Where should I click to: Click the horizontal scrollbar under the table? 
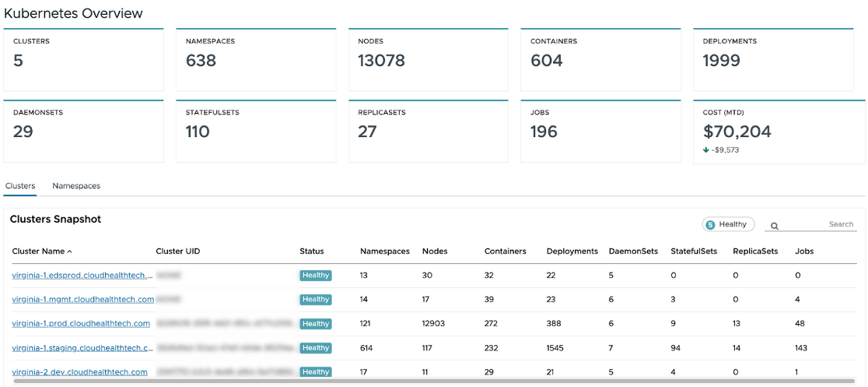435,381
